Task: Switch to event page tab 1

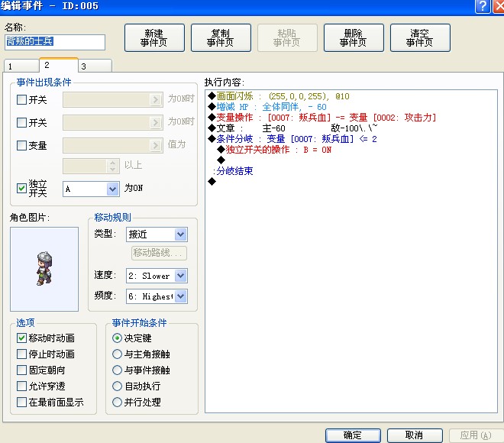Action: (x=21, y=66)
